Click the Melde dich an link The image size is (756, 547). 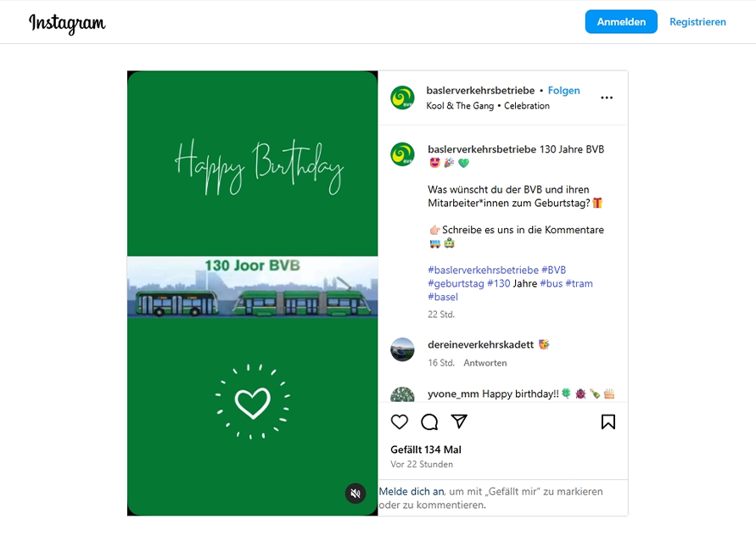(412, 491)
